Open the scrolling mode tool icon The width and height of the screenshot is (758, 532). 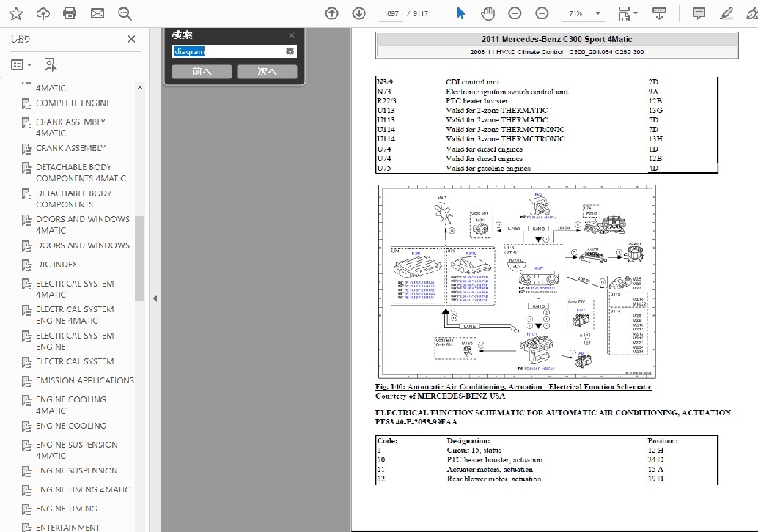pyautogui.click(x=659, y=13)
